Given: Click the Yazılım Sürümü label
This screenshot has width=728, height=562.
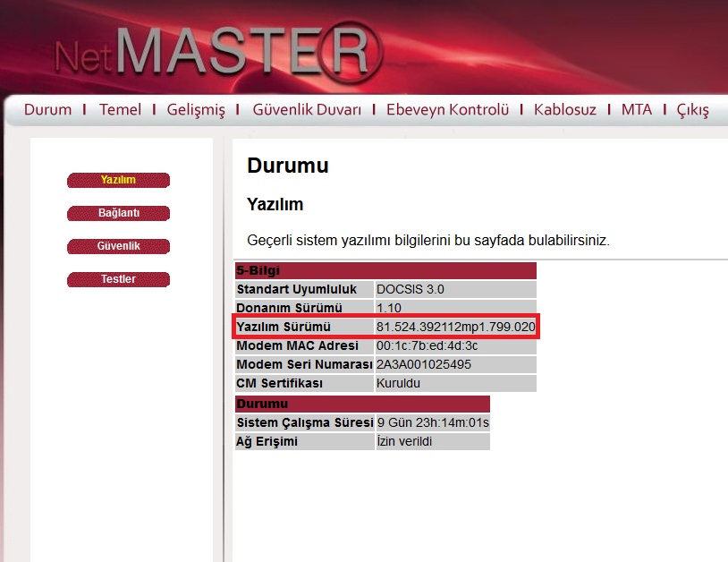Looking at the screenshot, I should (284, 327).
